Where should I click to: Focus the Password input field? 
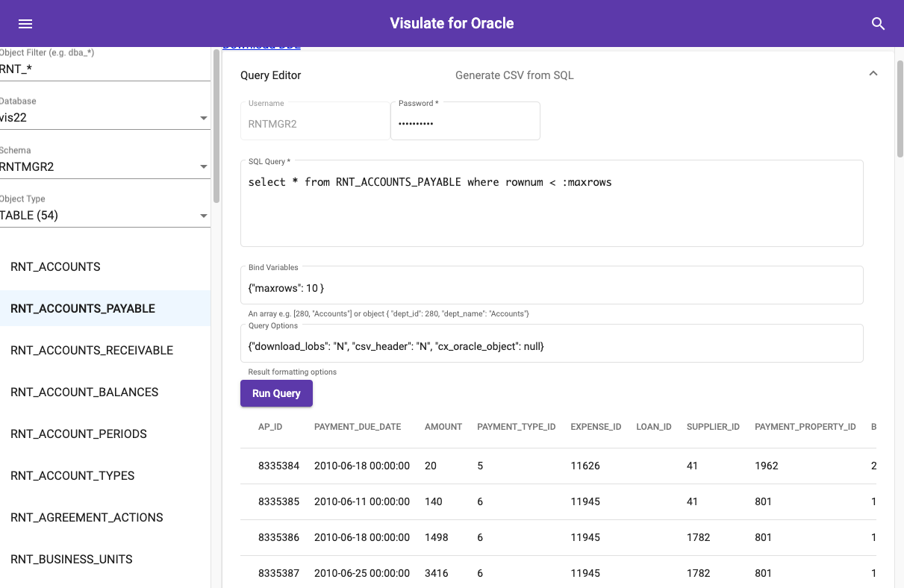click(x=464, y=124)
